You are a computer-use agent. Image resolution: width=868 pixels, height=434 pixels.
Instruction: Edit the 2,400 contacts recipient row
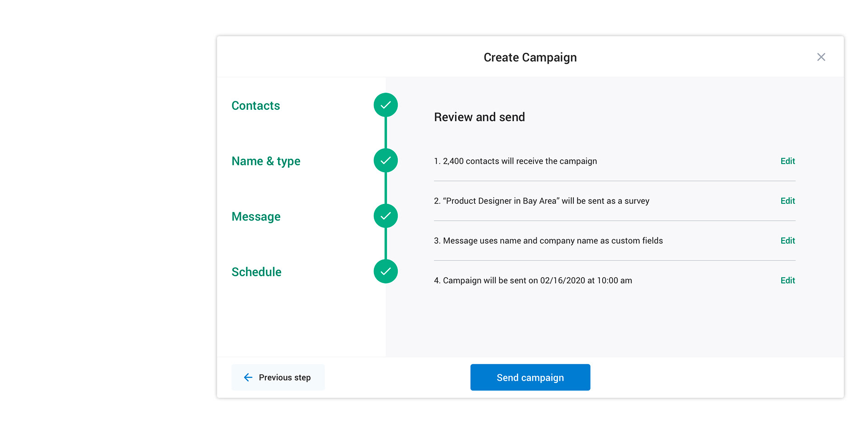[x=788, y=161]
